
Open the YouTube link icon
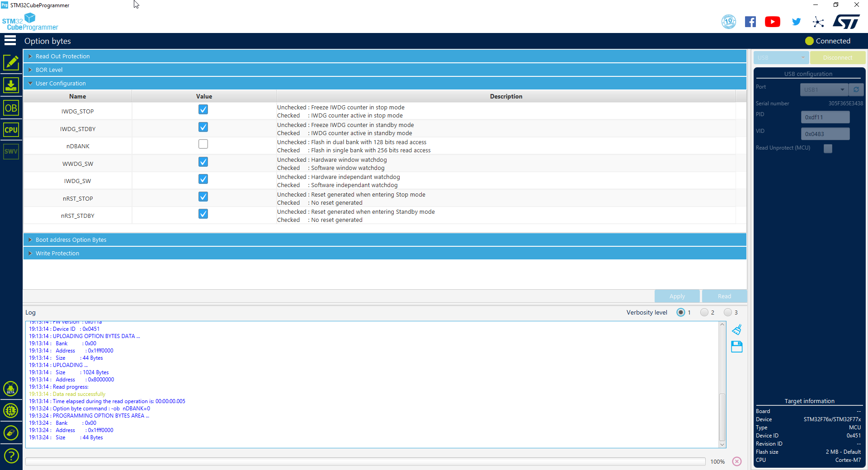(x=772, y=22)
